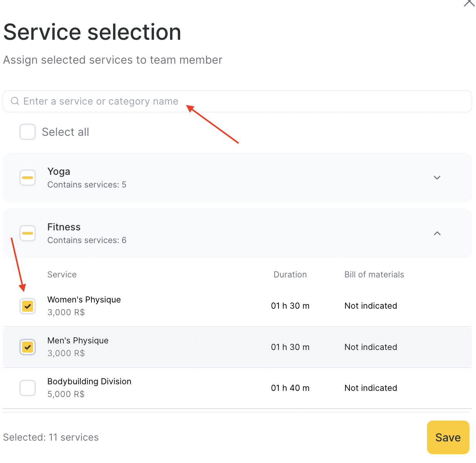Click the Bill of materials column header
This screenshot has width=476, height=463.
[x=374, y=275]
